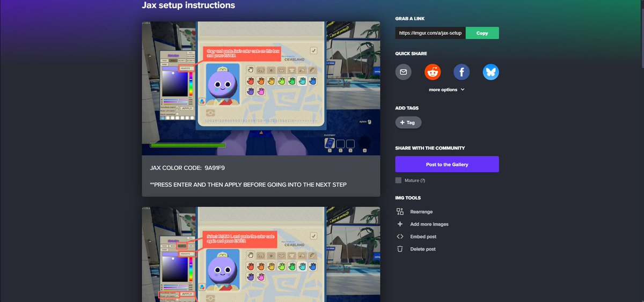
Task: Share the post to Bluesky
Action: 491,72
